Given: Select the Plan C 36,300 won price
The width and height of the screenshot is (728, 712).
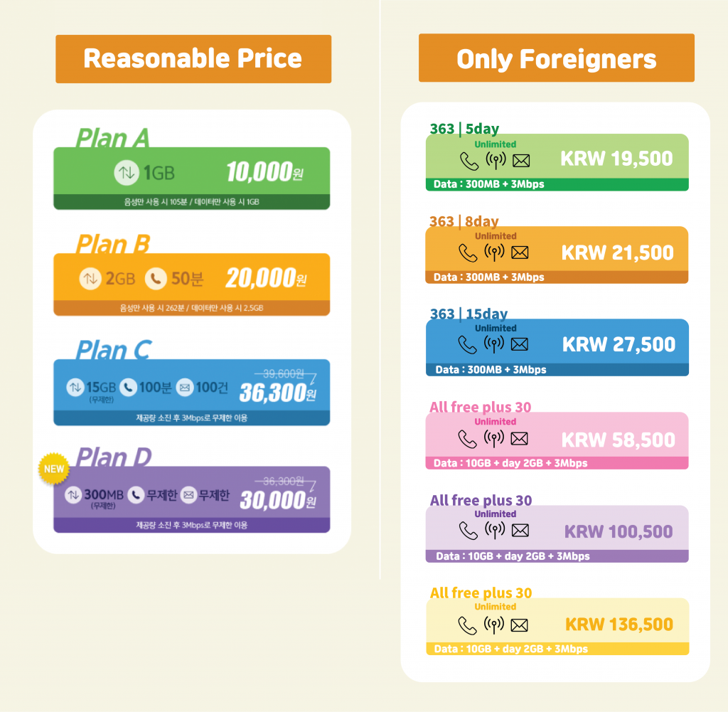Looking at the screenshot, I should tap(277, 393).
